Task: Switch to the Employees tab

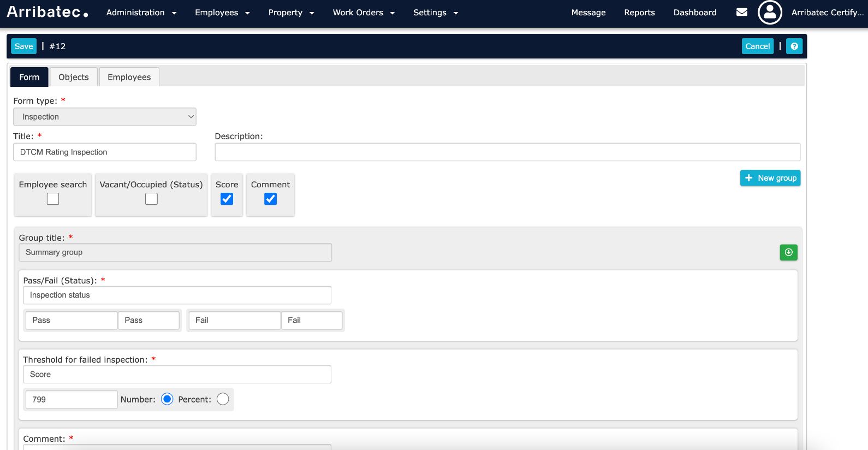Action: click(129, 77)
